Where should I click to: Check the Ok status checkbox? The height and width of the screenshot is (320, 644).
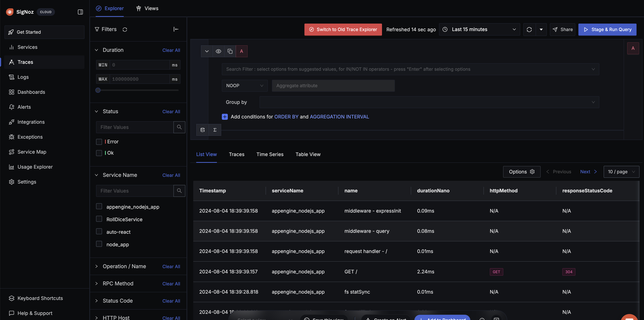point(99,153)
